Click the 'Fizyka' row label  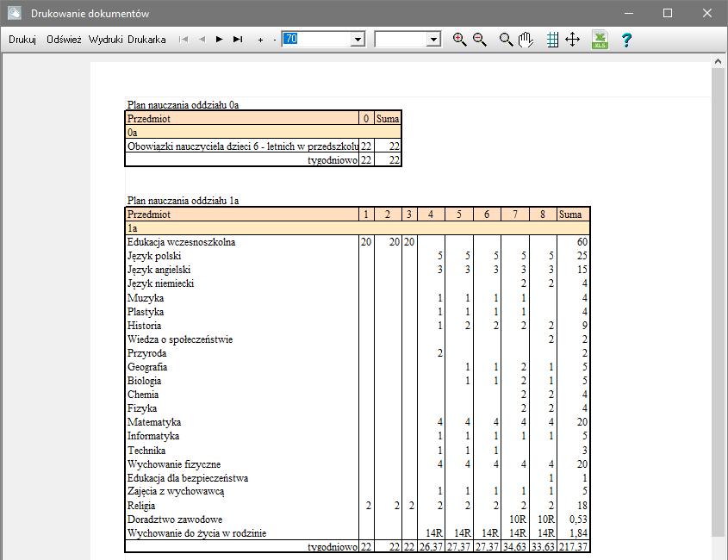click(142, 408)
